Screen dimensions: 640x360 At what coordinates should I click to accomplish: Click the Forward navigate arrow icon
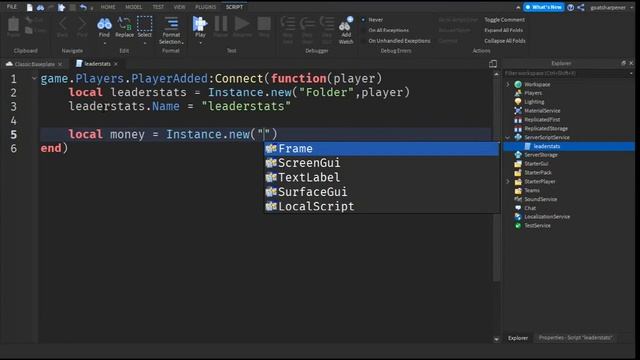(x=82, y=24)
